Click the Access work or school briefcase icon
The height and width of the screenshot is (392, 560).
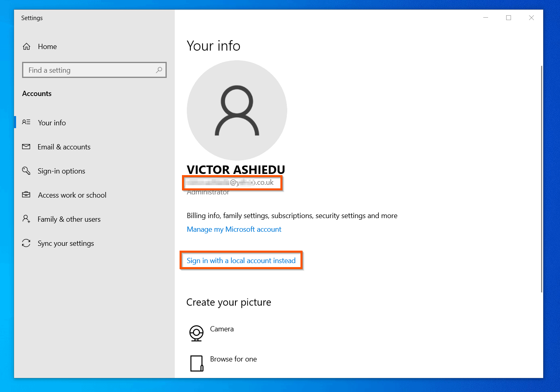click(x=26, y=195)
